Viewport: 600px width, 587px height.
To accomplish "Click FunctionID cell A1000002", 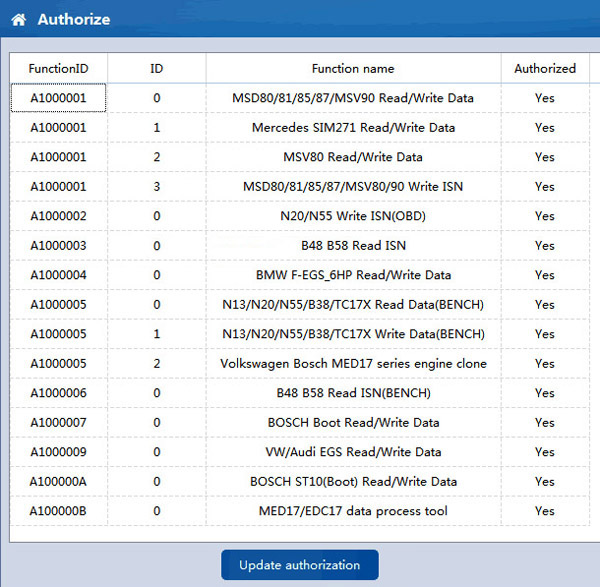I will point(59,216).
